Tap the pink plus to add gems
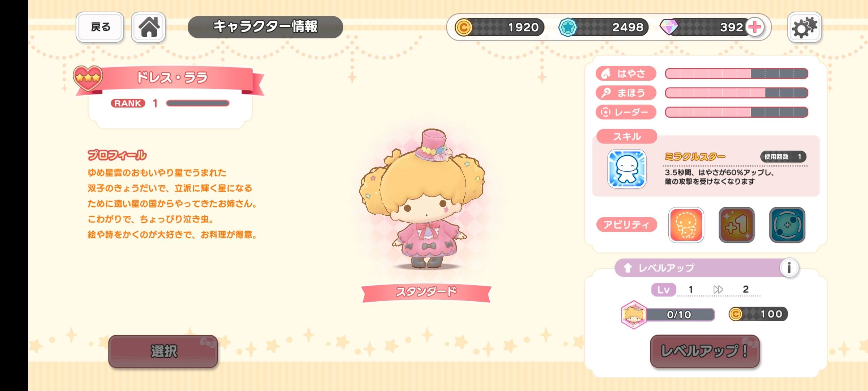The width and height of the screenshot is (868, 391). (755, 27)
